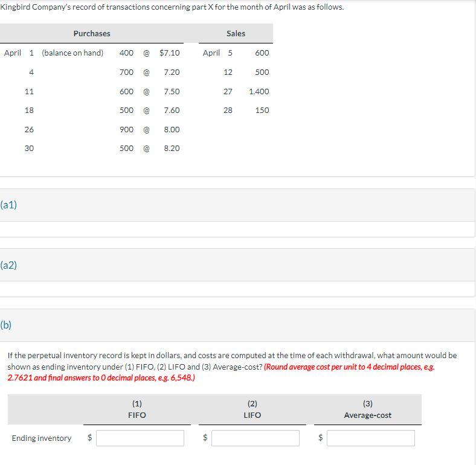Expand the (a1) section header

tap(237, 205)
